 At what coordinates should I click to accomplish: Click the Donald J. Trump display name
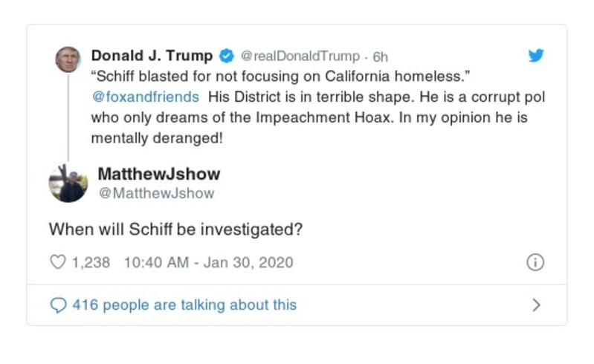[x=152, y=56]
